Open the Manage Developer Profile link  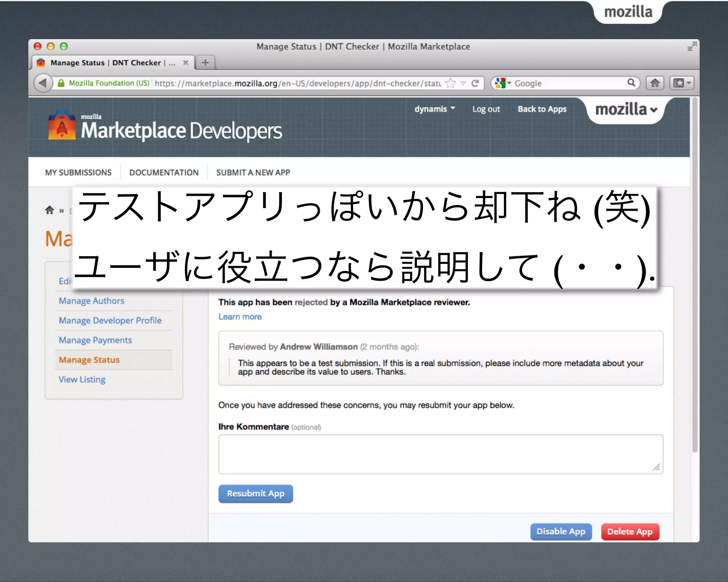click(110, 320)
